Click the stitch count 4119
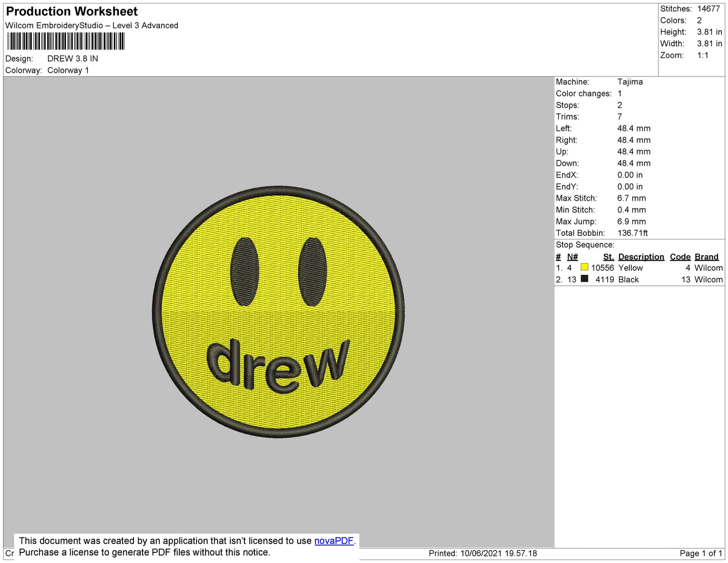The width and height of the screenshot is (728, 563). [x=605, y=279]
